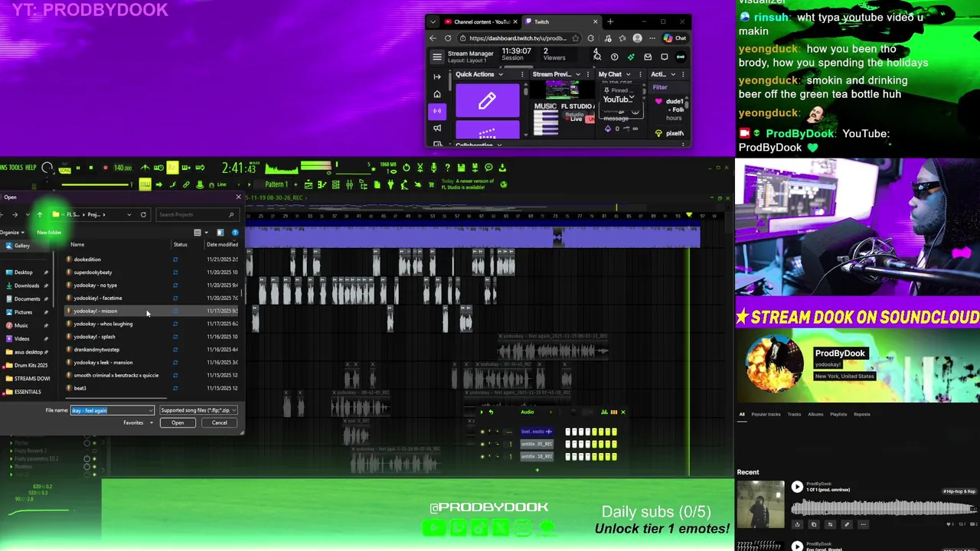
Task: Open the Supported song files type dropdown
Action: tap(198, 410)
